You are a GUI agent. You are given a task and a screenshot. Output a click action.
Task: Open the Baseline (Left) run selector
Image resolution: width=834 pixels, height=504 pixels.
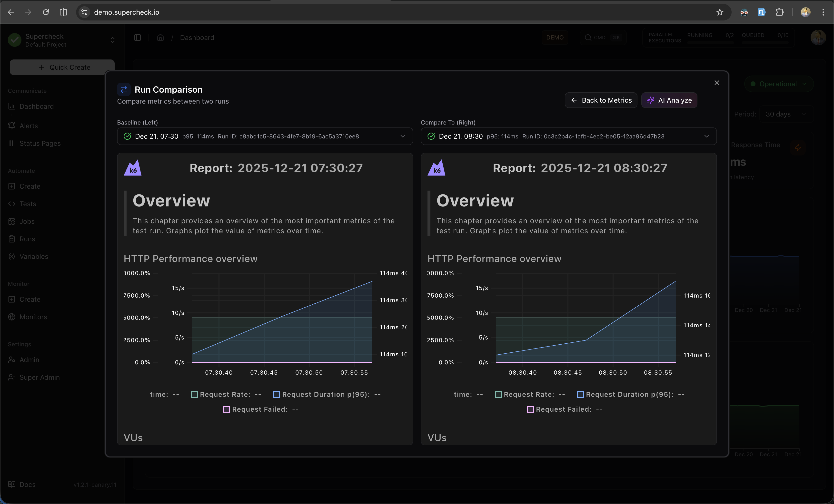point(265,136)
